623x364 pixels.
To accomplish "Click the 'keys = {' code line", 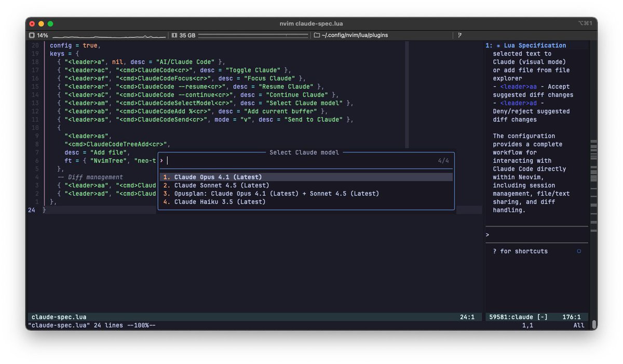I will pos(65,53).
